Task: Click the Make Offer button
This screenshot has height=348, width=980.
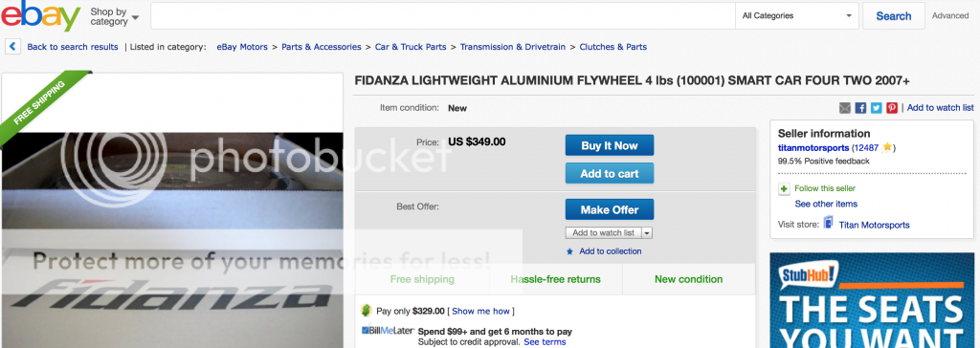Action: pyautogui.click(x=610, y=210)
